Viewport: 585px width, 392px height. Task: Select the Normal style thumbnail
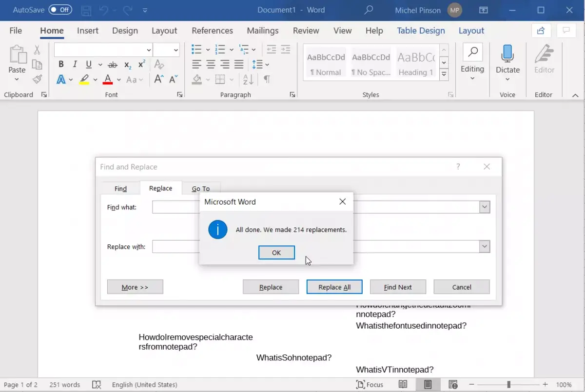pos(326,63)
